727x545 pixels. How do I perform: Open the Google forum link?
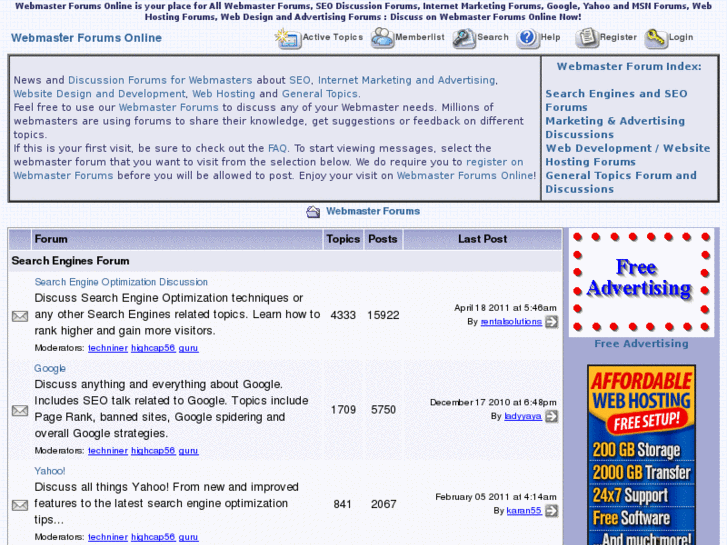click(x=50, y=368)
